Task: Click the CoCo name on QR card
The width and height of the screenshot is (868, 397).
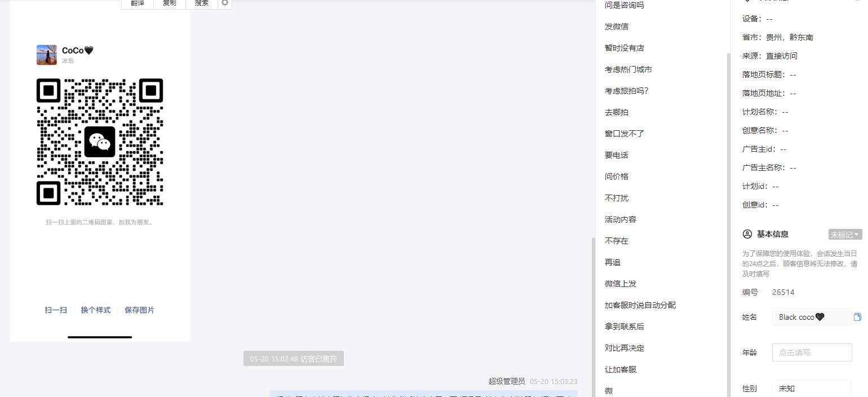Action: point(78,51)
